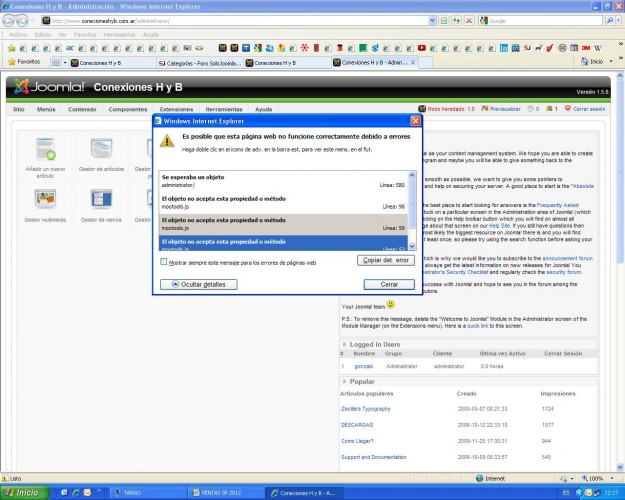The height and width of the screenshot is (500, 625).
Task: Collapse the Popular panel
Action: [x=344, y=382]
